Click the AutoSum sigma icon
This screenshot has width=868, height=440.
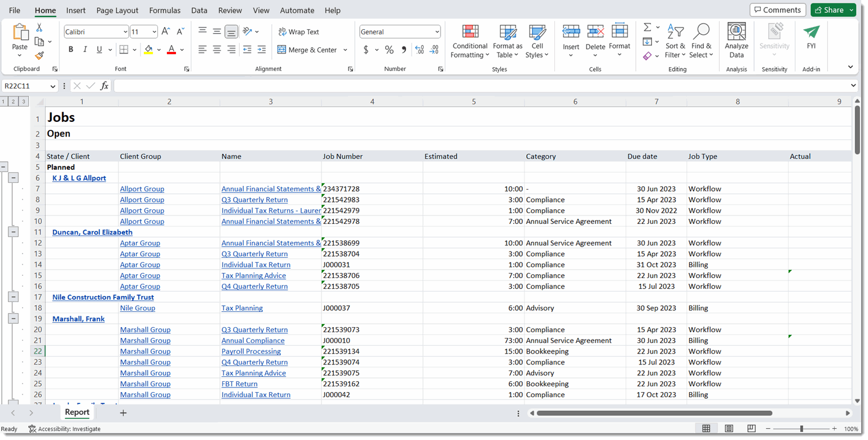coord(647,27)
